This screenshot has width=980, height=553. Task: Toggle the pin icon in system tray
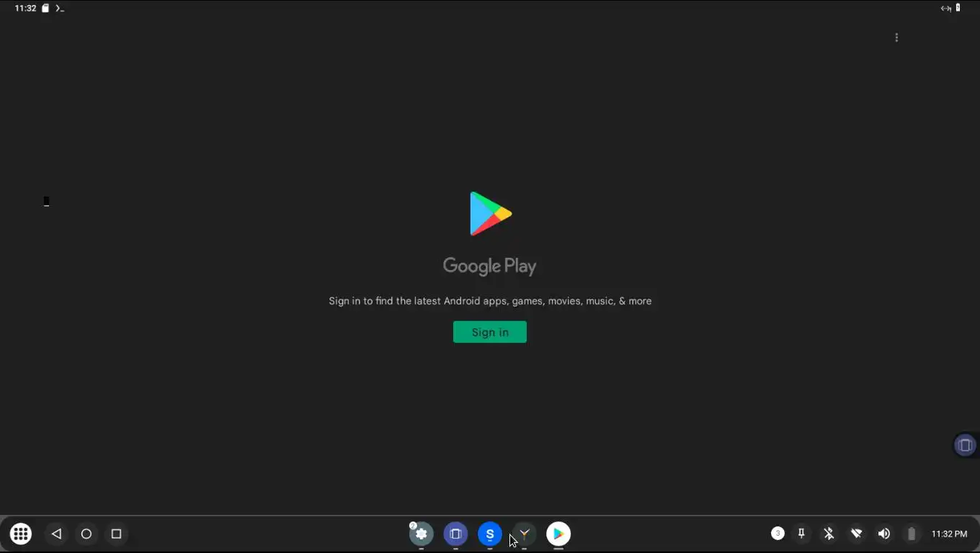[801, 534]
